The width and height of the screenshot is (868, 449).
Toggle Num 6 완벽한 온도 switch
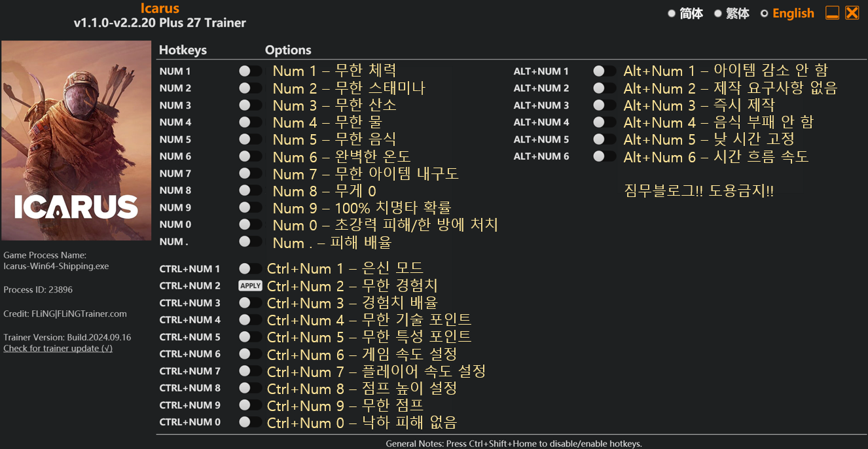[x=250, y=156]
